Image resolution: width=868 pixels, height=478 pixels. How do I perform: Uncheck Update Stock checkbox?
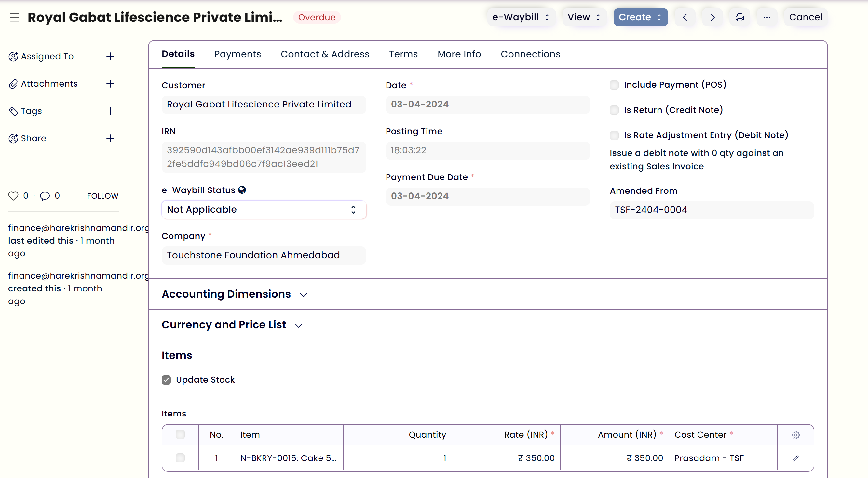166,380
